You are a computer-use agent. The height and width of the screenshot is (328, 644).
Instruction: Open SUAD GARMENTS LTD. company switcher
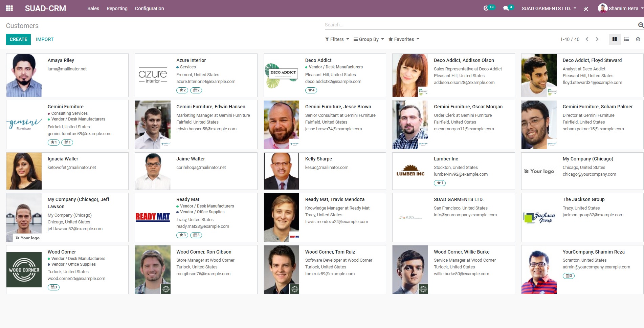click(549, 8)
